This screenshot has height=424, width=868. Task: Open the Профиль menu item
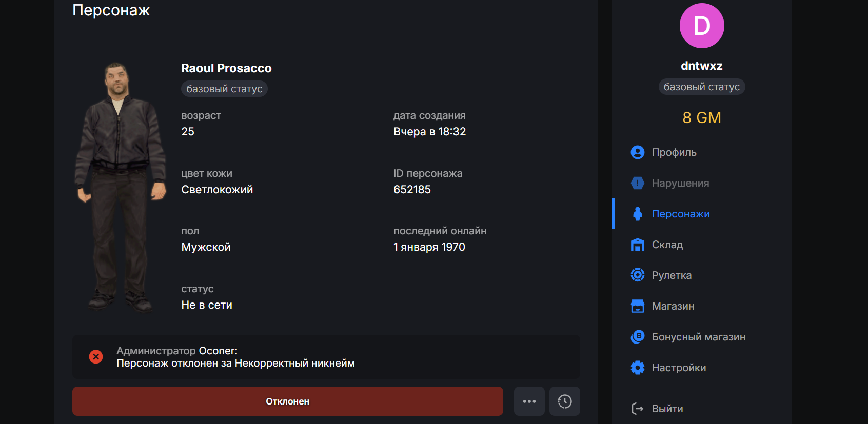point(674,152)
